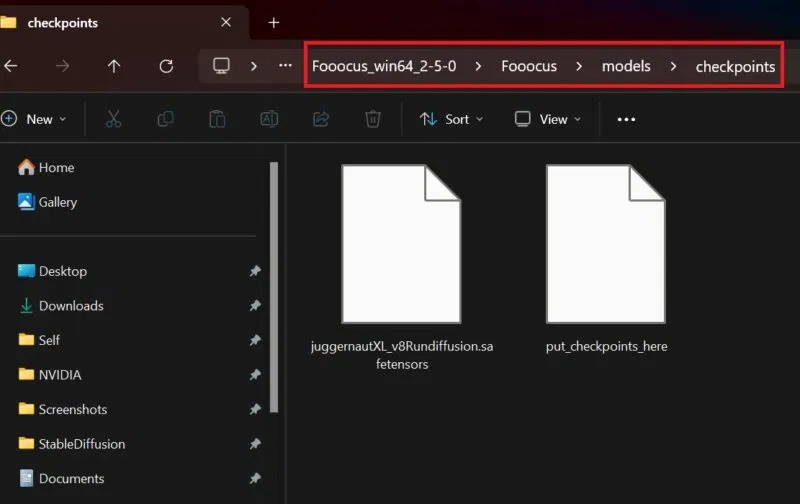The image size is (800, 504).
Task: Unpin the Desktop folder pin icon
Action: click(255, 271)
